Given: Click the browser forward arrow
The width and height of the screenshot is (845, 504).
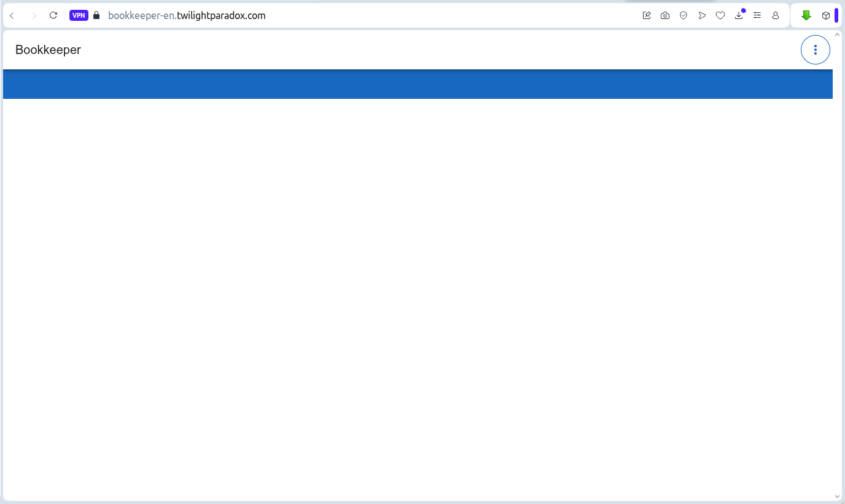Looking at the screenshot, I should (34, 15).
